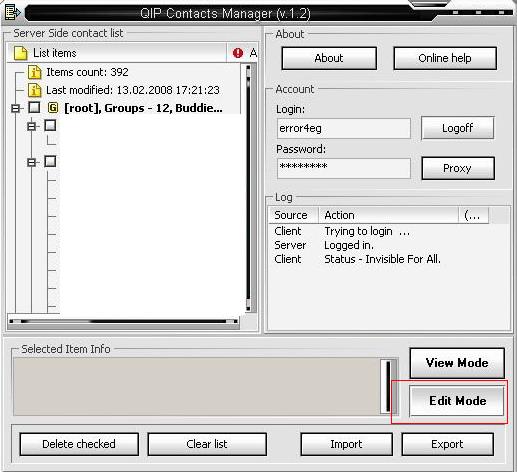This screenshot has width=517, height=472.
Task: Click into the Login field containing error4eg
Action: [344, 128]
